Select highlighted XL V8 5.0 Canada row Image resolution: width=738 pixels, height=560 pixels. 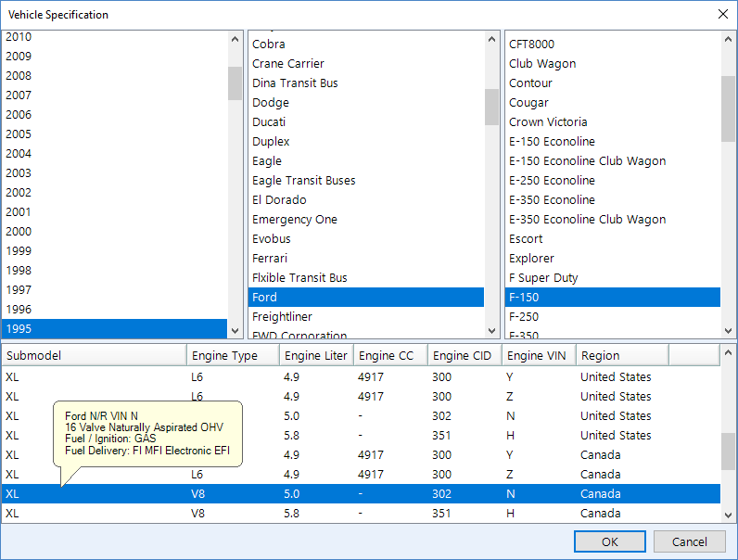point(361,493)
